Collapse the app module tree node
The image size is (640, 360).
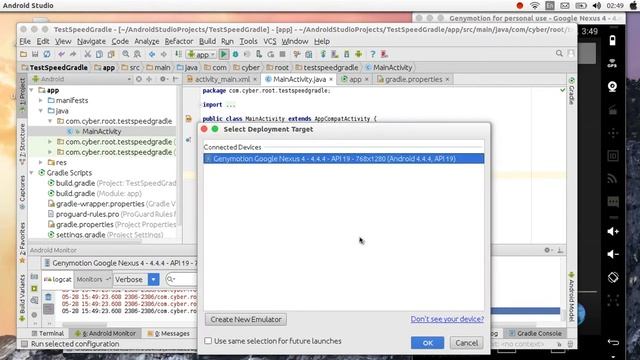coord(32,90)
